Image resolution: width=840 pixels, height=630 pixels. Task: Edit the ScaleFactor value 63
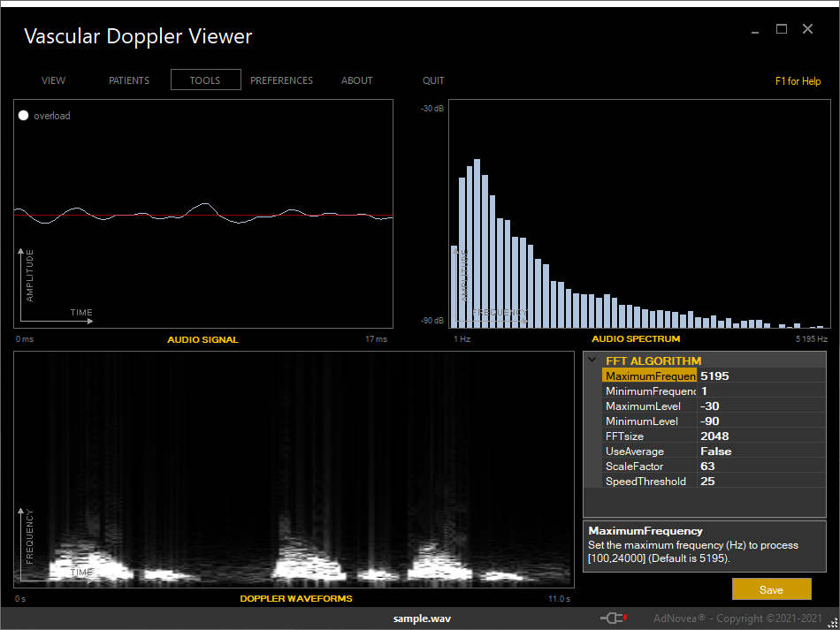761,466
